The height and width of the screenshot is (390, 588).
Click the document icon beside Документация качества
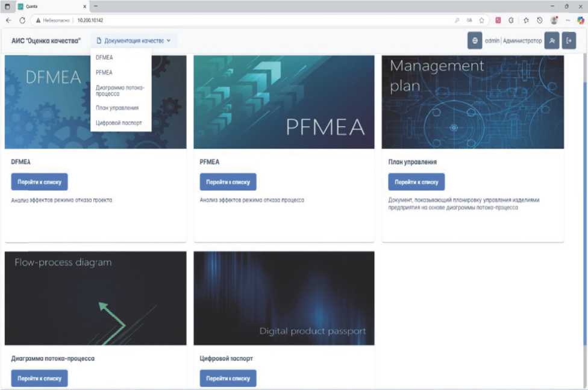click(x=99, y=40)
